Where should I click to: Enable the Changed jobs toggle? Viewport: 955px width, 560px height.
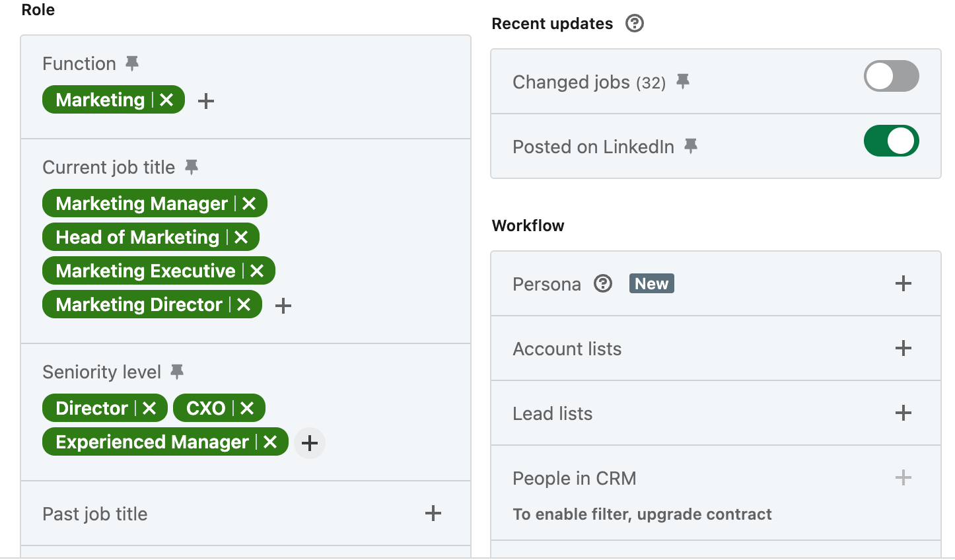(892, 76)
